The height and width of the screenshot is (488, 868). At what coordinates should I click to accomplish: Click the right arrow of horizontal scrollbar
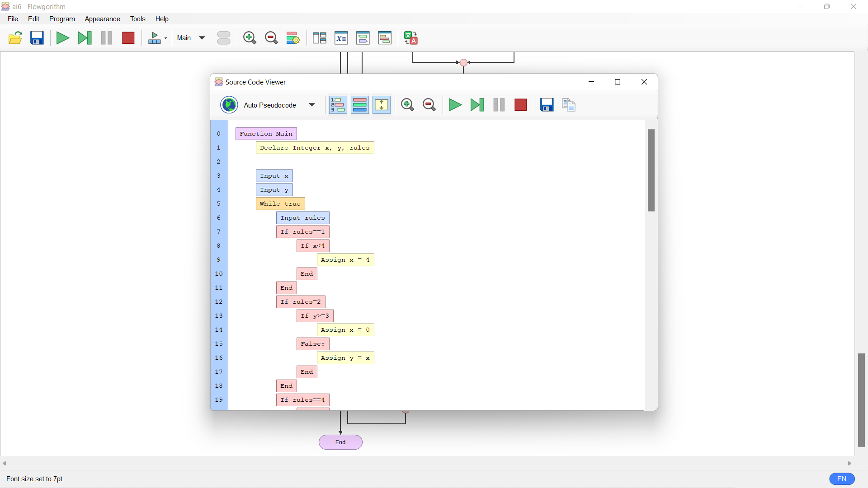pyautogui.click(x=850, y=463)
